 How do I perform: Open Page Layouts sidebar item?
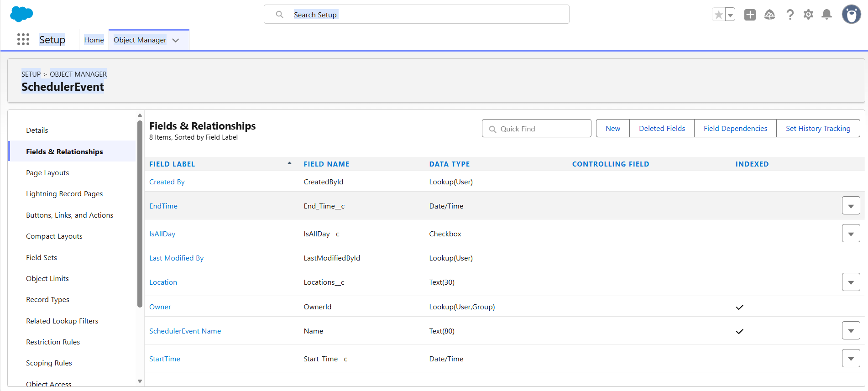[47, 173]
